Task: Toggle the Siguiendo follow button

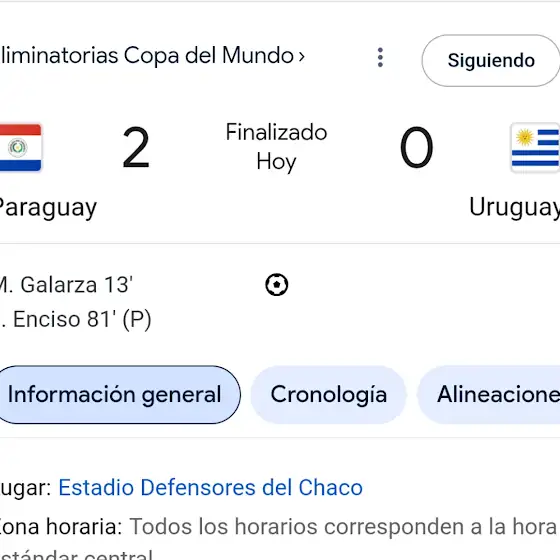Action: [x=491, y=60]
